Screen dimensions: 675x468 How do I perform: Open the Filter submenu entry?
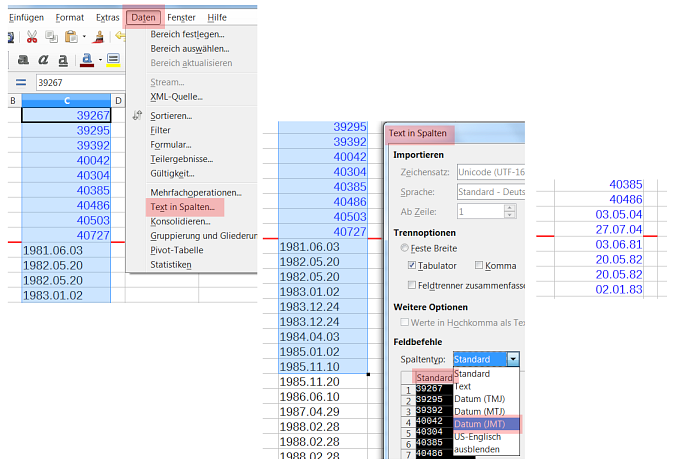160,130
